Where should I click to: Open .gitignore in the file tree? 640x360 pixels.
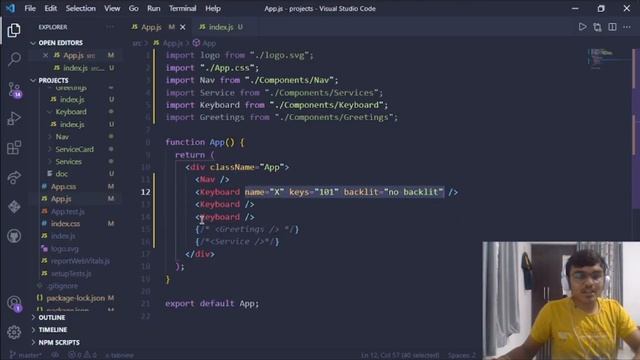(62, 286)
